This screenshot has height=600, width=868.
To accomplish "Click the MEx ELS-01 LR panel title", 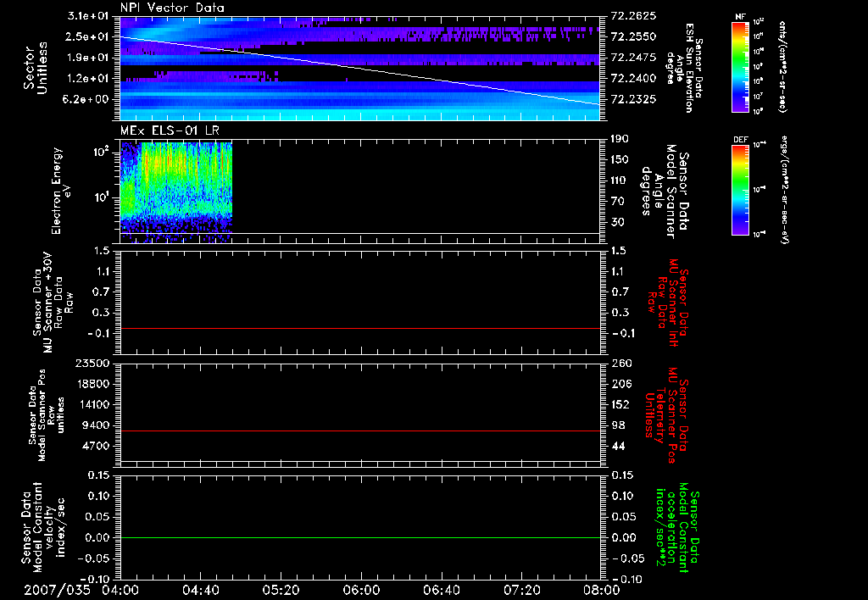I will 170,131.
